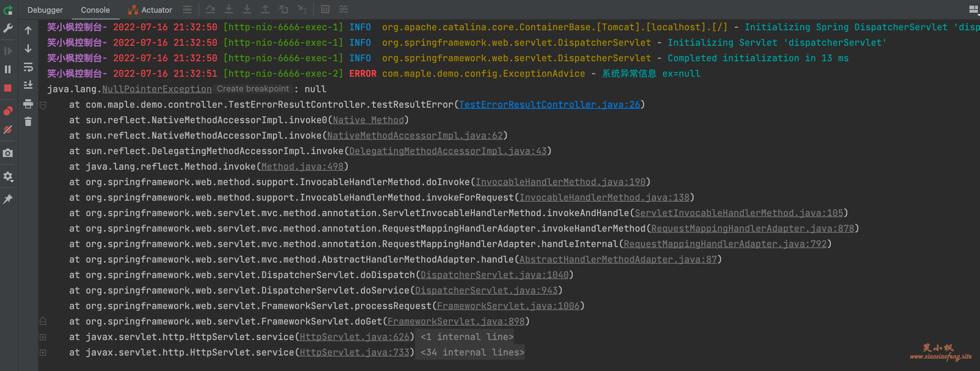Pin the current debug tab
Viewport: 980px width, 371px height.
click(x=8, y=199)
